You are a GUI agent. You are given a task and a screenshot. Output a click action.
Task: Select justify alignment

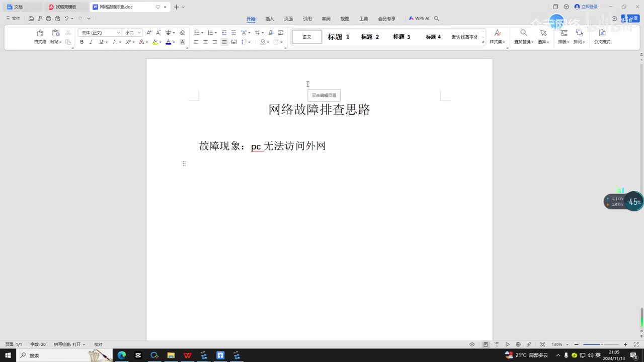coord(224,42)
